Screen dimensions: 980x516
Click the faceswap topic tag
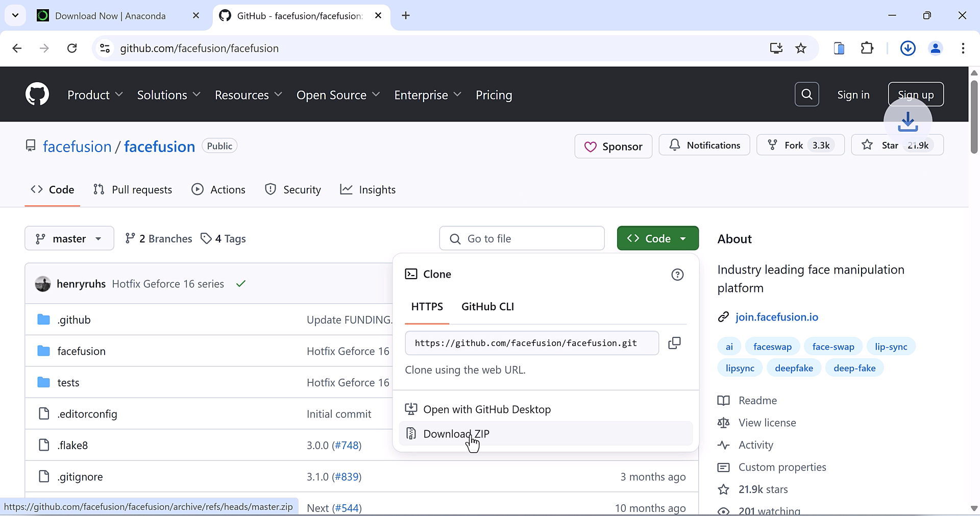(x=772, y=347)
